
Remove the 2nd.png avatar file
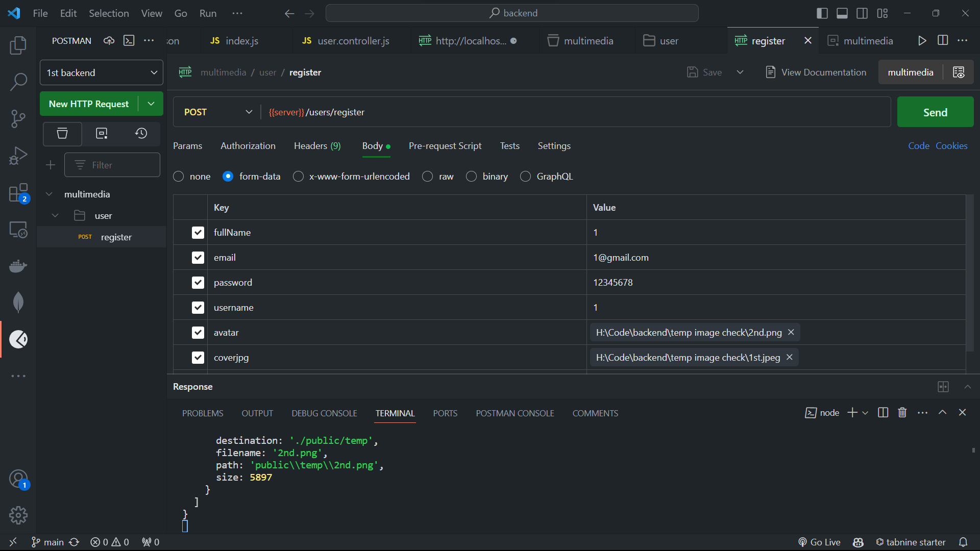[791, 332]
